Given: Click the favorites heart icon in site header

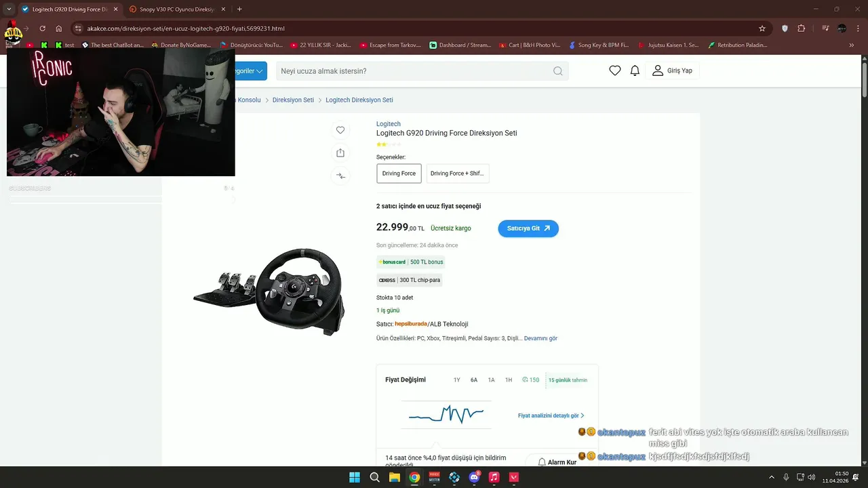Looking at the screenshot, I should click(615, 70).
